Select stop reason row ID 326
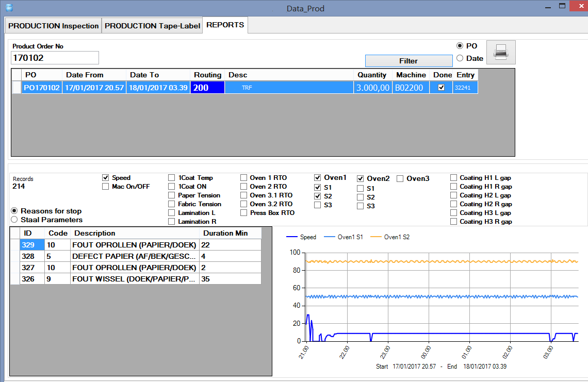 pyautogui.click(x=136, y=279)
